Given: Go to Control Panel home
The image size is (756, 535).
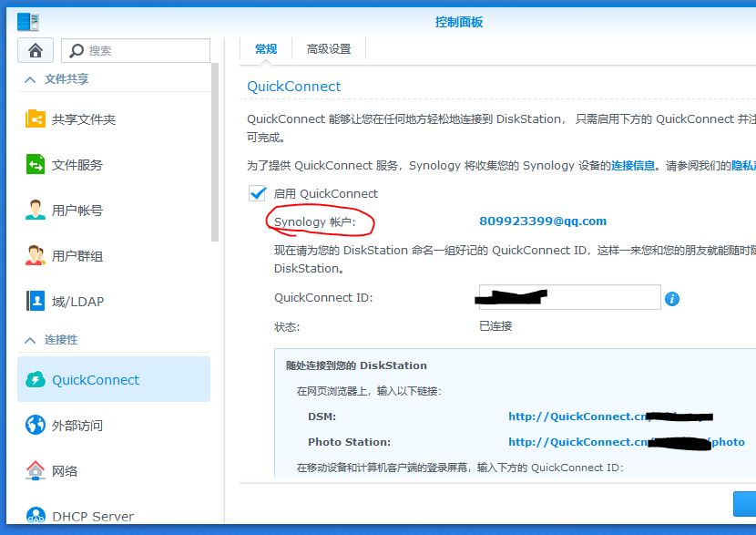Looking at the screenshot, I should [36, 50].
